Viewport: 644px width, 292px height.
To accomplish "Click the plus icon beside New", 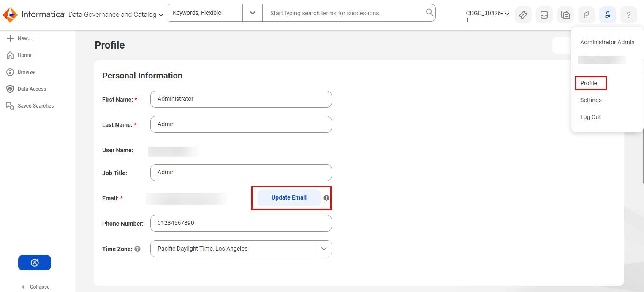I will click(x=10, y=38).
